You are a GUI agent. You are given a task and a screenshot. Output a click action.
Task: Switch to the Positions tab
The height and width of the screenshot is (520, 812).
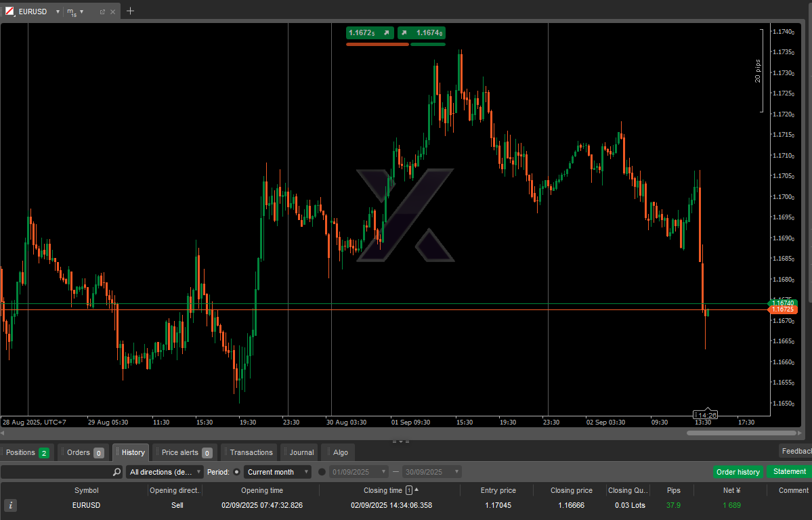click(27, 452)
